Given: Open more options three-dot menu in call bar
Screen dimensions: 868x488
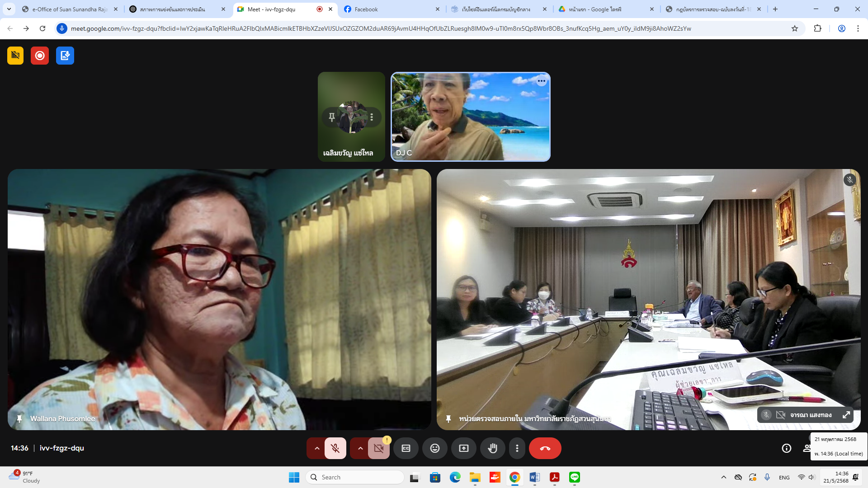Looking at the screenshot, I should click(x=517, y=448).
